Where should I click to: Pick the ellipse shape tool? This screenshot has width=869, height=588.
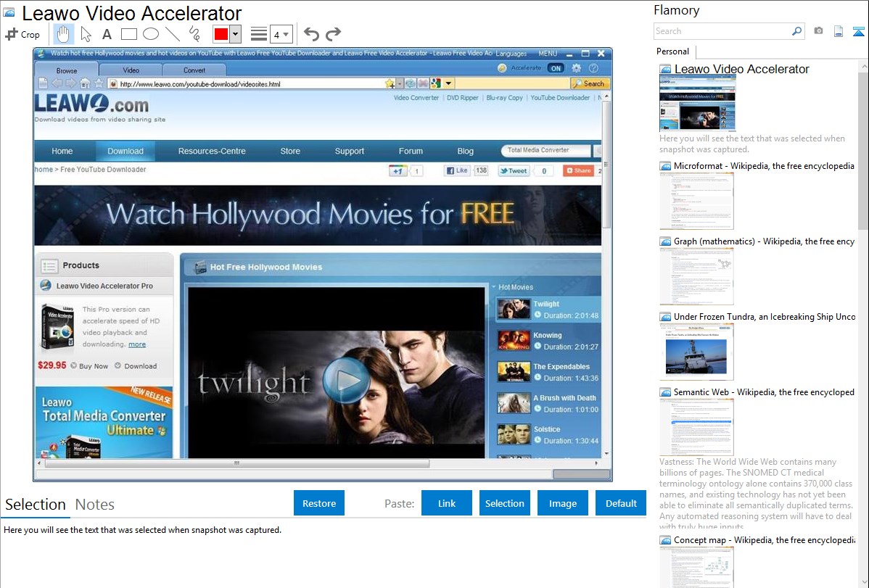pyautogui.click(x=151, y=34)
